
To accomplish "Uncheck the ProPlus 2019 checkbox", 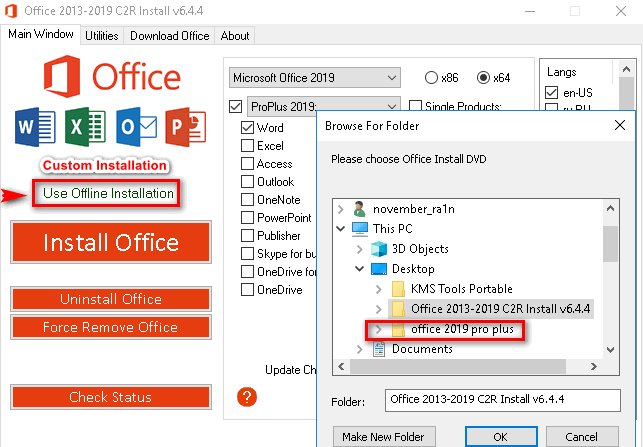I will [x=235, y=107].
